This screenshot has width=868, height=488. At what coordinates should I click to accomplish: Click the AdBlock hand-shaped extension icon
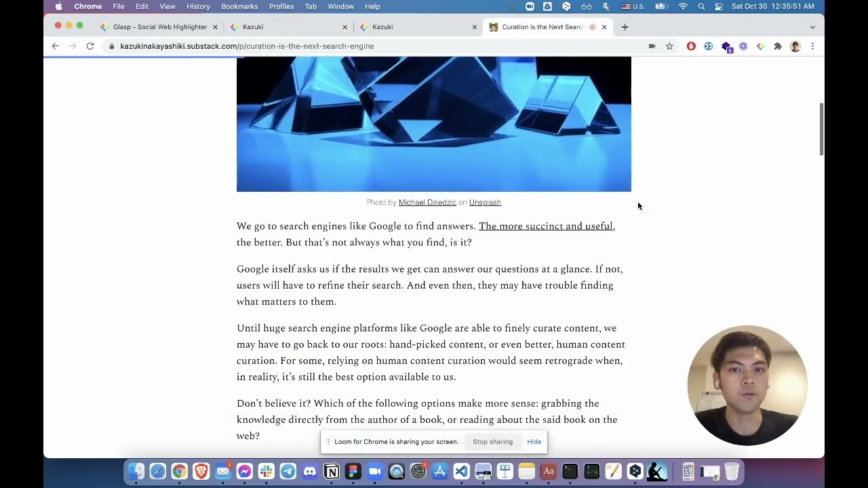point(691,46)
